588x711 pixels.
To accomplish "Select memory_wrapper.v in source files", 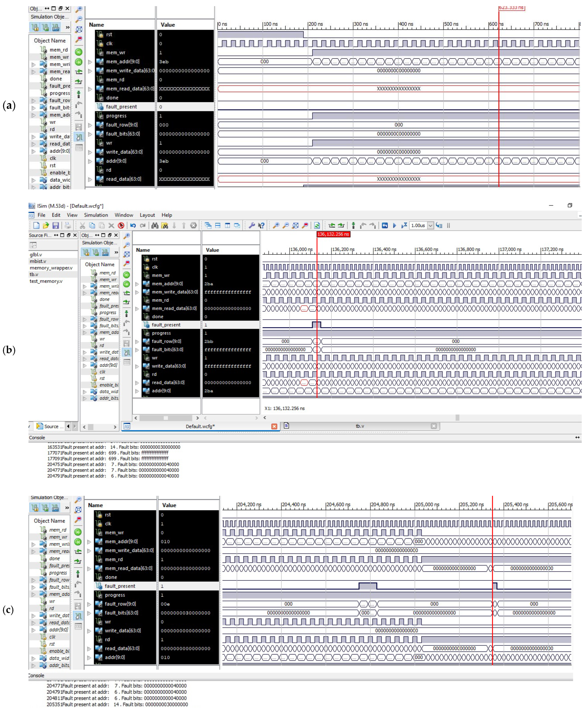I will tap(51, 268).
